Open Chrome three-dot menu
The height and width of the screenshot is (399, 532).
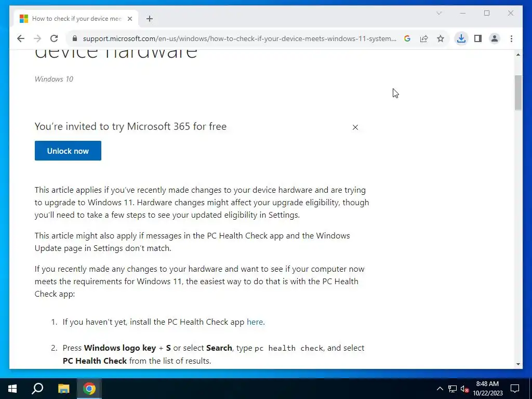[511, 38]
